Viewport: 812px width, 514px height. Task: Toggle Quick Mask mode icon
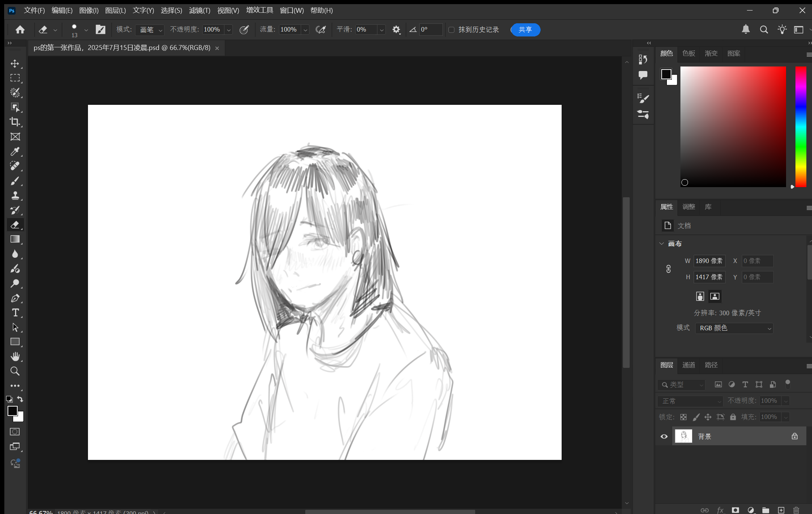[15, 432]
